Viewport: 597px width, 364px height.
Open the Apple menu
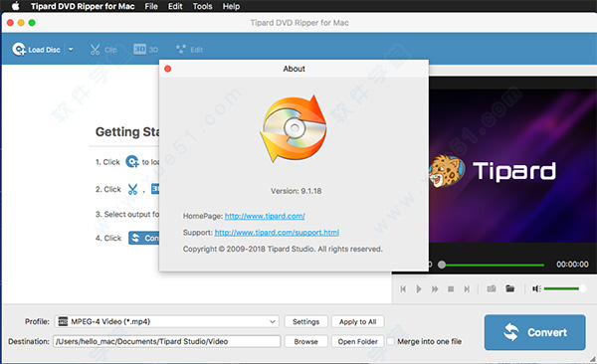(16, 6)
